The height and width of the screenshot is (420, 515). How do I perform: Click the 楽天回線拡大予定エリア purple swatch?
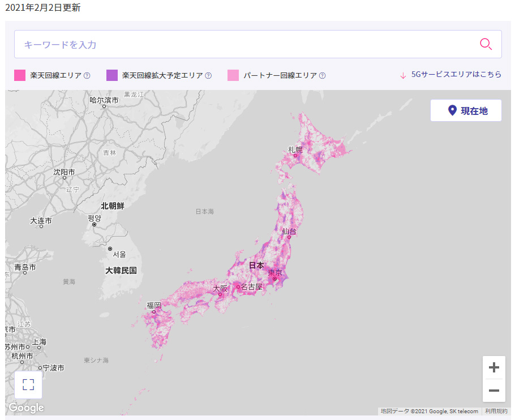[112, 75]
